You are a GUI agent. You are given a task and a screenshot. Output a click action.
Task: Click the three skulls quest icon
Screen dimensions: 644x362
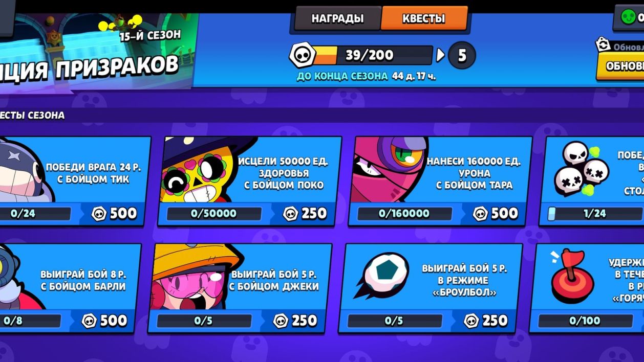point(581,169)
